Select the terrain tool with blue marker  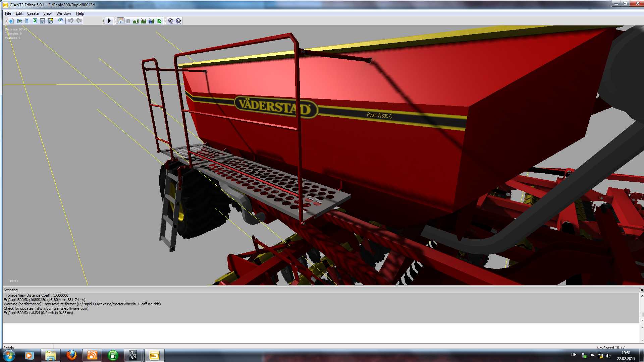pos(151,21)
